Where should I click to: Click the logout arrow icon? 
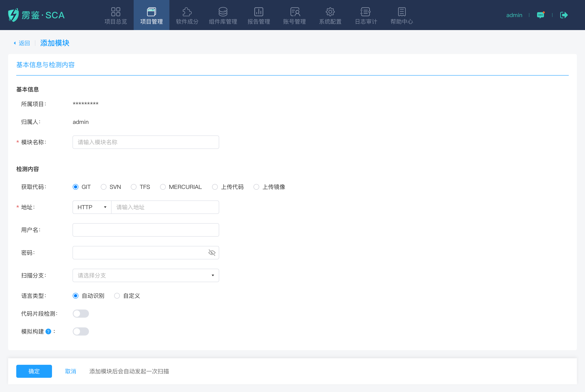pos(564,15)
